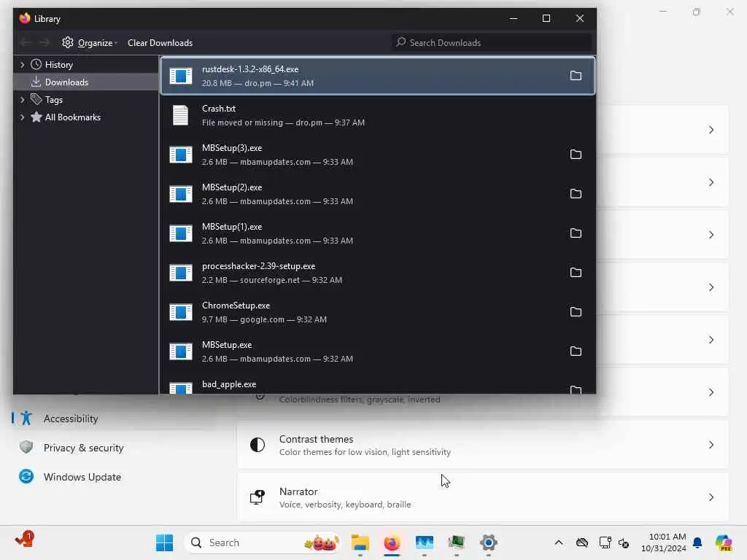Show MBSetup(1).exe in its folder
Image resolution: width=747 pixels, height=560 pixels.
[576, 233]
